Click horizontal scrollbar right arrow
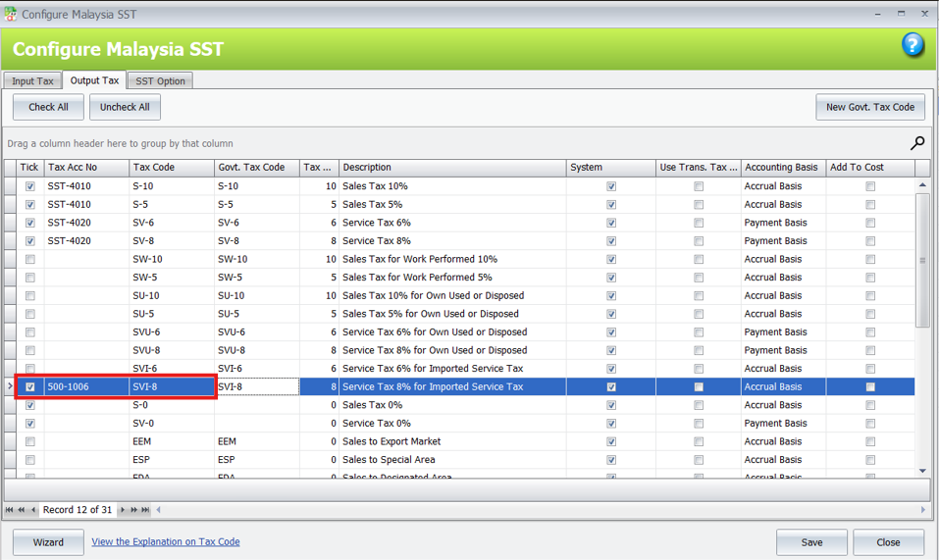This screenshot has height=560, width=939. click(923, 510)
